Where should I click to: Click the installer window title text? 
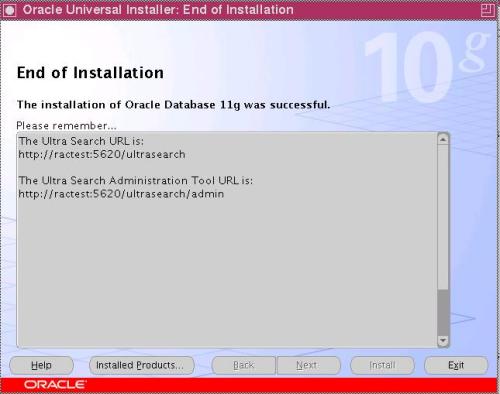coord(158,10)
